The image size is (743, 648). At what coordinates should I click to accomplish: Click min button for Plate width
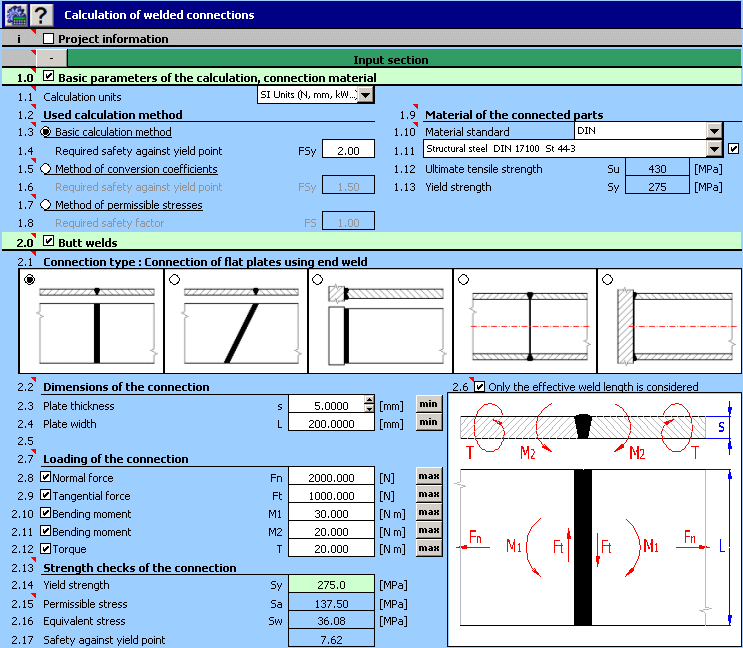[428, 422]
